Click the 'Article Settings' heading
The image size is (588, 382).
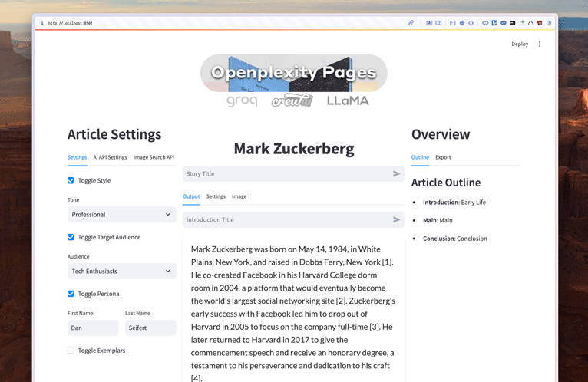(114, 134)
